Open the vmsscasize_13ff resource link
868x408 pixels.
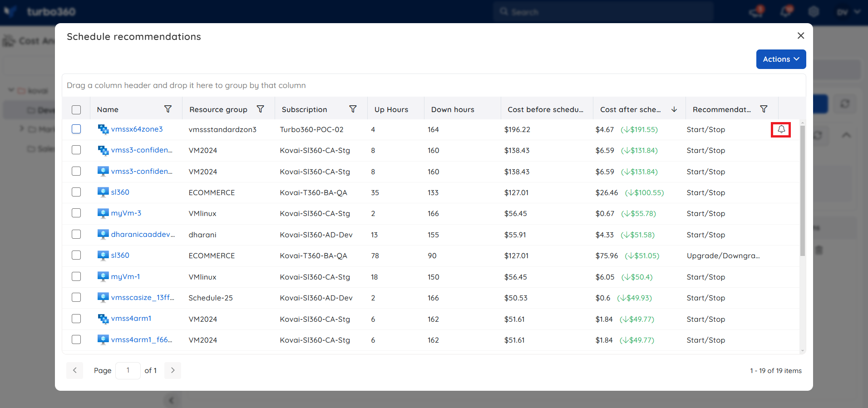point(143,297)
